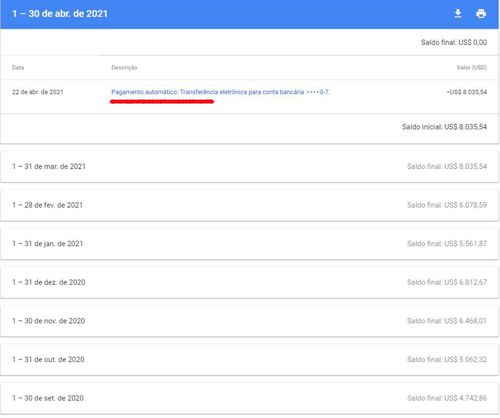Expand the 1 – 31 de dez. de 2020 period

[x=249, y=282]
